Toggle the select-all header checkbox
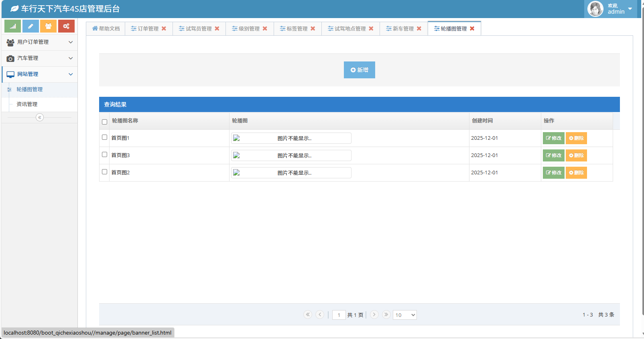The width and height of the screenshot is (644, 339). (x=104, y=122)
